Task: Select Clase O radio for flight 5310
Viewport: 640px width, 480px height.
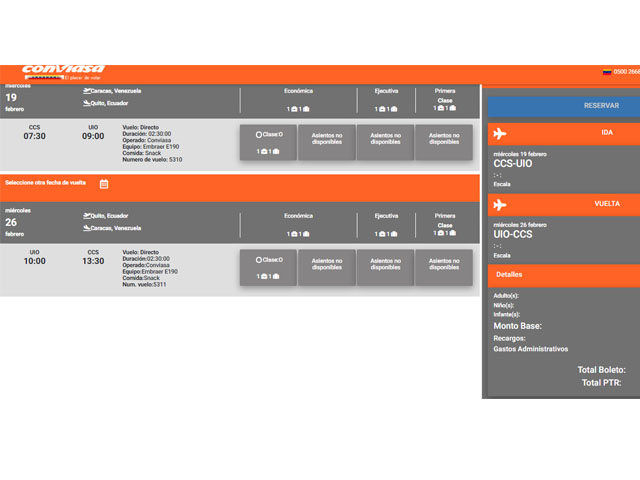Action: tap(259, 135)
